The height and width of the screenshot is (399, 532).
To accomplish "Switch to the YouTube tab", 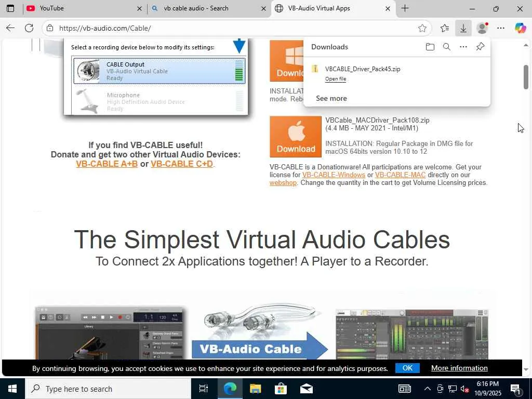I will click(84, 8).
